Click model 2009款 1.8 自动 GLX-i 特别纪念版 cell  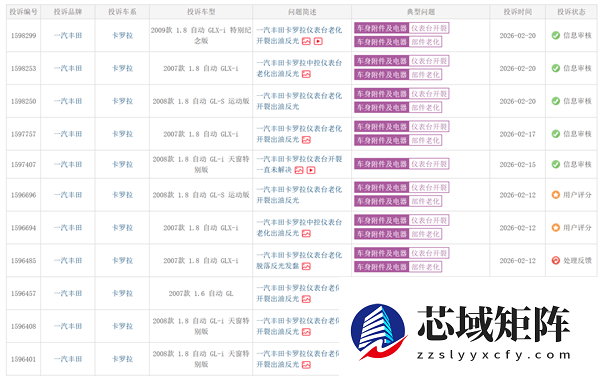pos(201,35)
